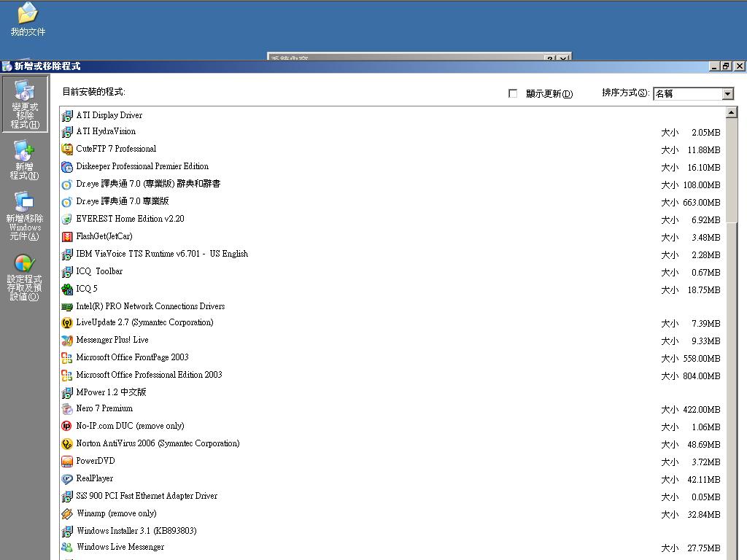Click the Windows Live Messenger icon
The width and height of the screenshot is (747, 560).
pos(67,547)
